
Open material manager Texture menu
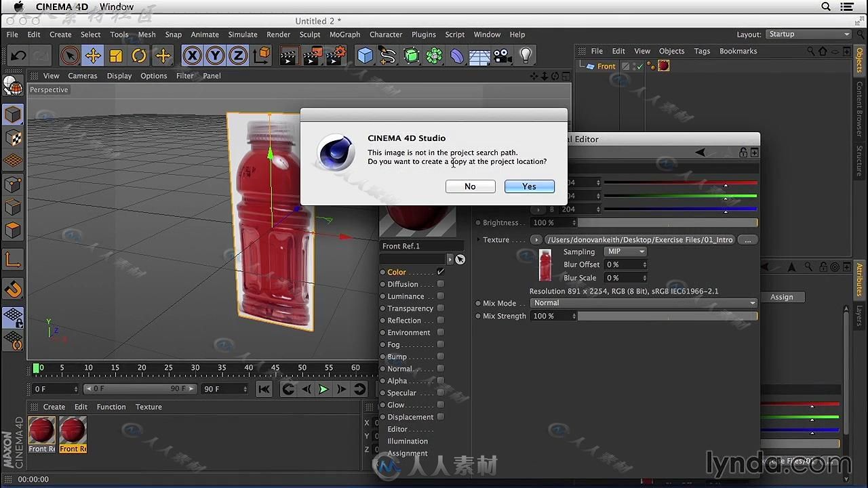pos(149,407)
